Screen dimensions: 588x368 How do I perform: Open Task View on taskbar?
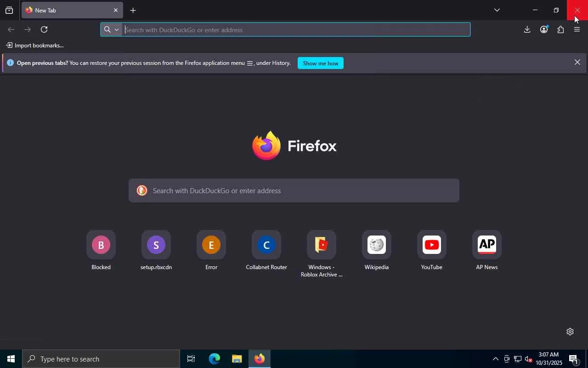point(191,359)
